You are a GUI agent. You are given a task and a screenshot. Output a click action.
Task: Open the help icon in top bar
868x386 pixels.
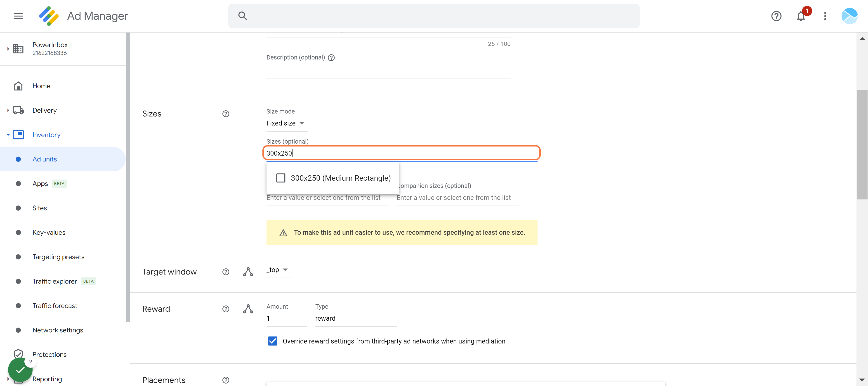tap(776, 16)
